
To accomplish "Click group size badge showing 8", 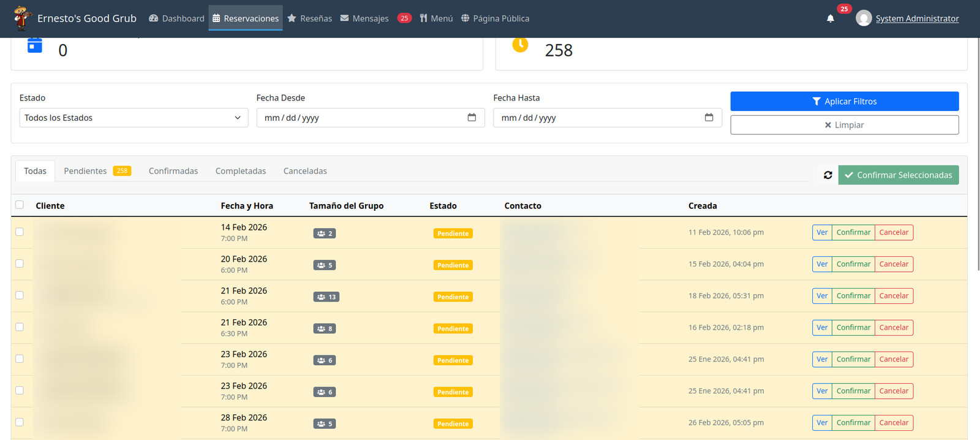I will click(x=325, y=329).
